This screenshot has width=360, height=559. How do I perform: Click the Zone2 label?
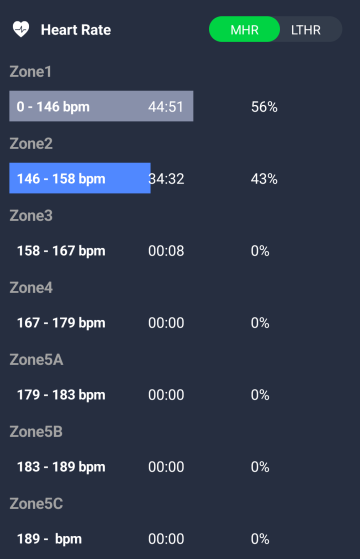[x=31, y=144]
